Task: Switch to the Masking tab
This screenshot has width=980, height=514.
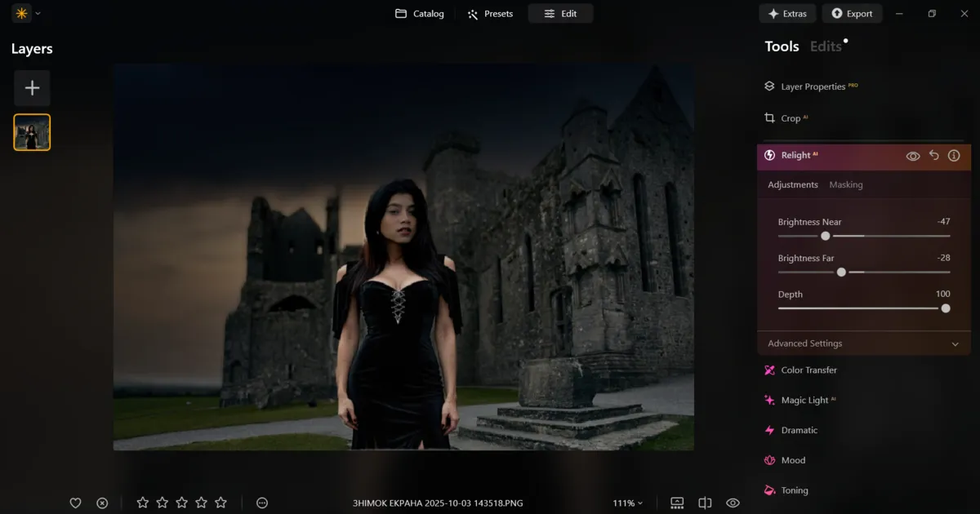Action: coord(846,184)
